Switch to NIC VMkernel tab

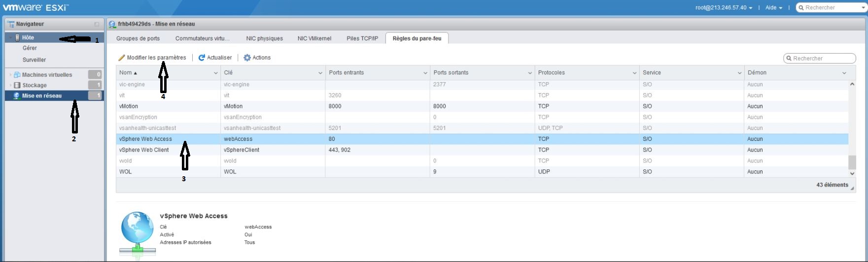(314, 38)
